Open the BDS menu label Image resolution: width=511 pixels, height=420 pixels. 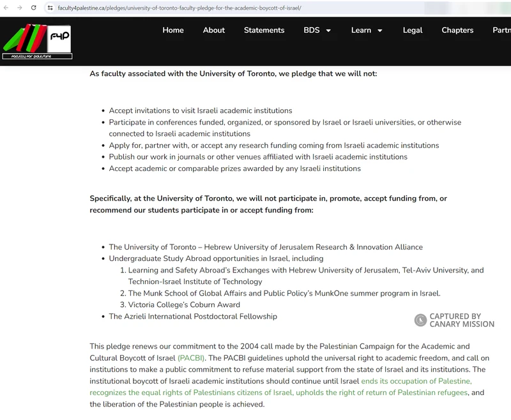pyautogui.click(x=312, y=30)
